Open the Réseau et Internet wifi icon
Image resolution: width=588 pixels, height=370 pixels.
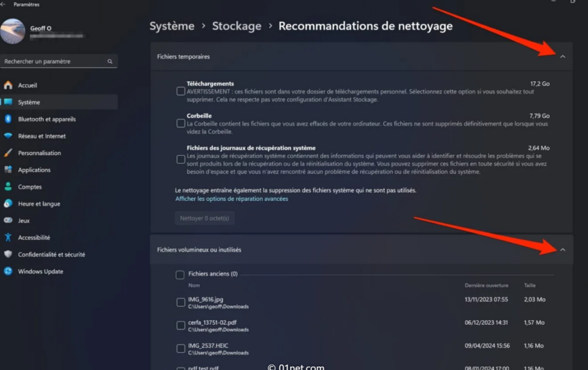[8, 136]
